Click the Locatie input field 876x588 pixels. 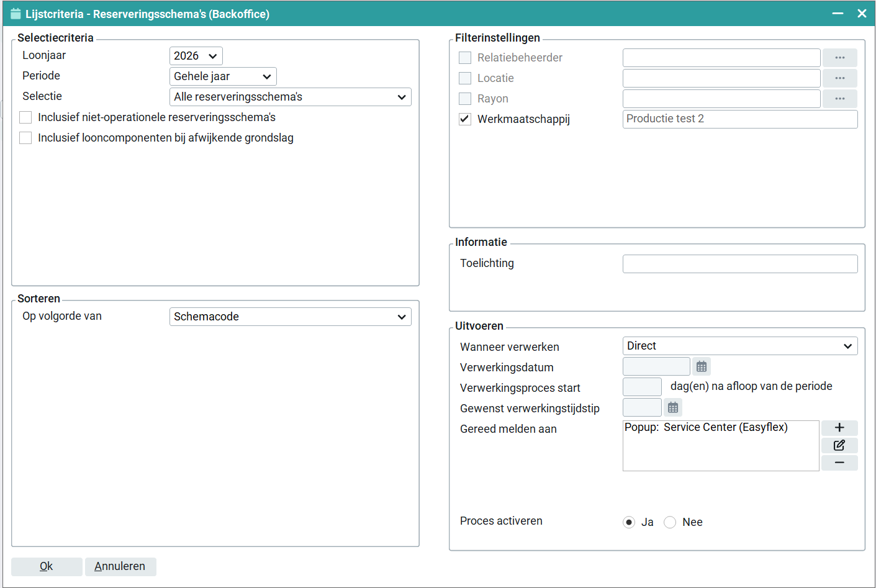(721, 78)
